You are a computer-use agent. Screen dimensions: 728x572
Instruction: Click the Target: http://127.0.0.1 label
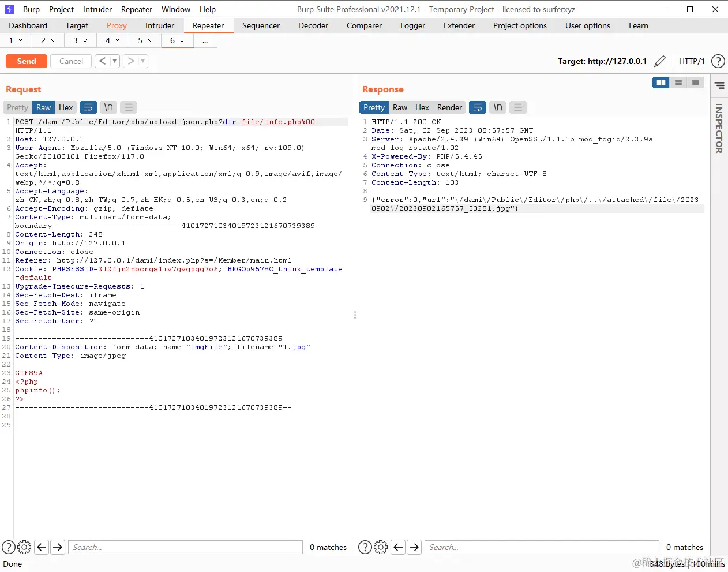click(602, 61)
